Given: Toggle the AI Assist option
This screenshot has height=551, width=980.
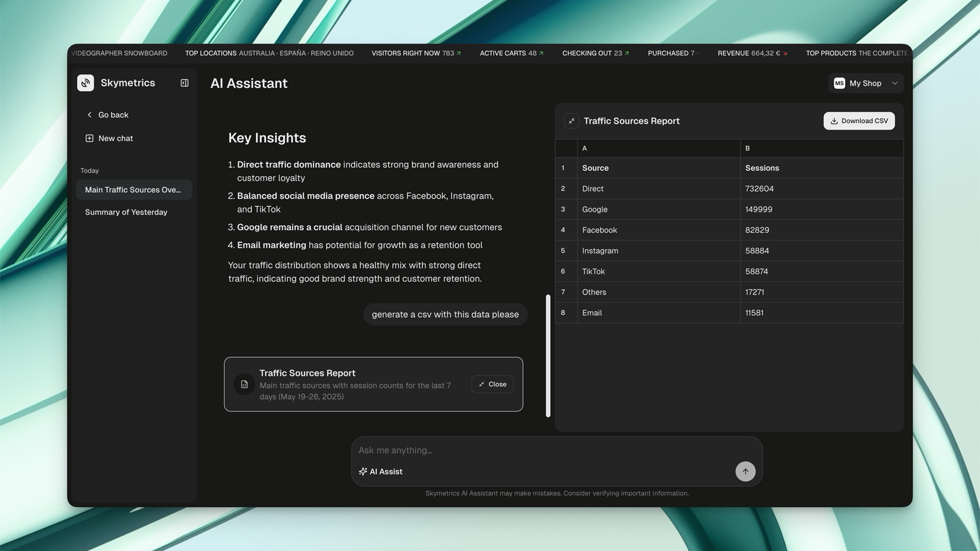Looking at the screenshot, I should click(381, 471).
